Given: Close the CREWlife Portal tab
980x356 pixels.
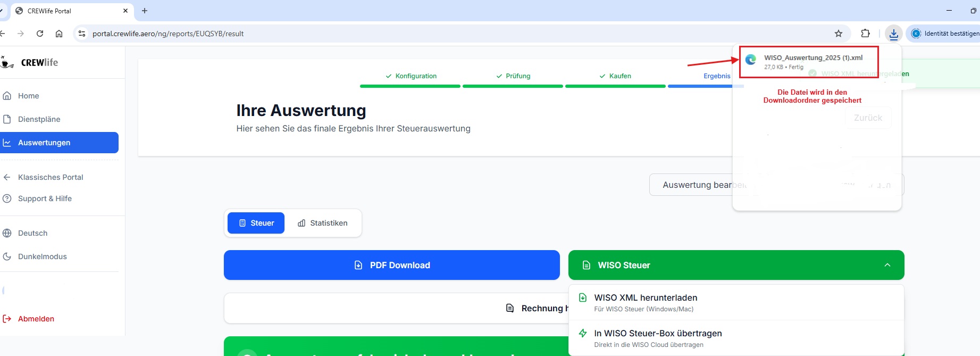Looking at the screenshot, I should click(125, 11).
